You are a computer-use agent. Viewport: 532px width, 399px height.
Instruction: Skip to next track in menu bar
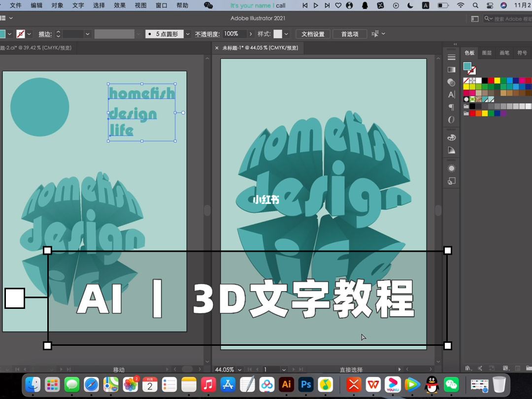[x=327, y=5]
